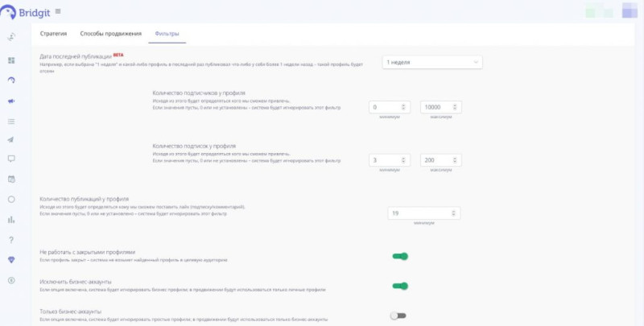Click the publications minimum field showing 19
Viewport: 644px width, 326px height.
pyautogui.click(x=424, y=213)
